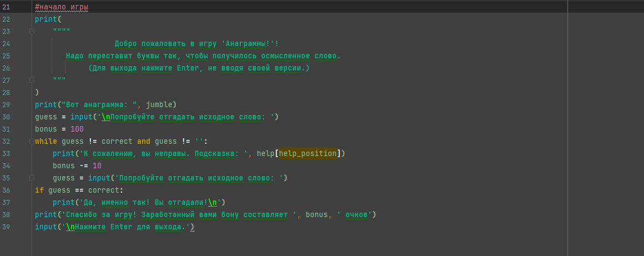The height and width of the screenshot is (256, 644).
Task: Click the fold end marker at line 27
Action: tap(32, 80)
